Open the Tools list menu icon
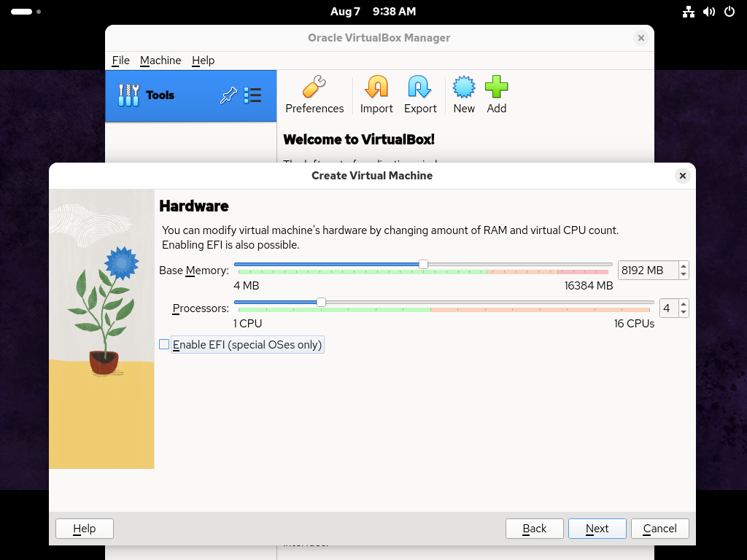The image size is (747, 560). (x=252, y=96)
